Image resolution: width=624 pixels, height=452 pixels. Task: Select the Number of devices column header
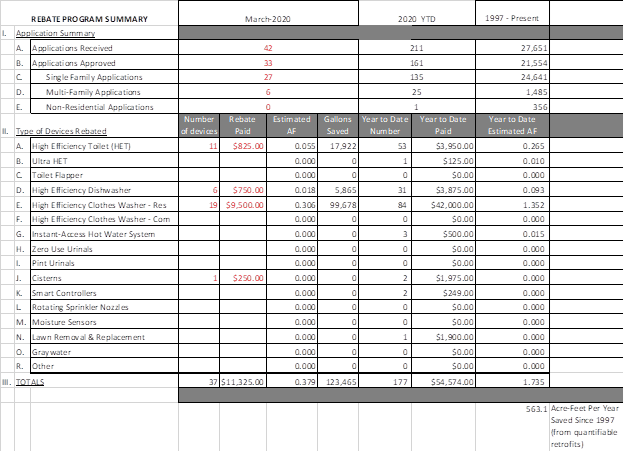[199, 124]
